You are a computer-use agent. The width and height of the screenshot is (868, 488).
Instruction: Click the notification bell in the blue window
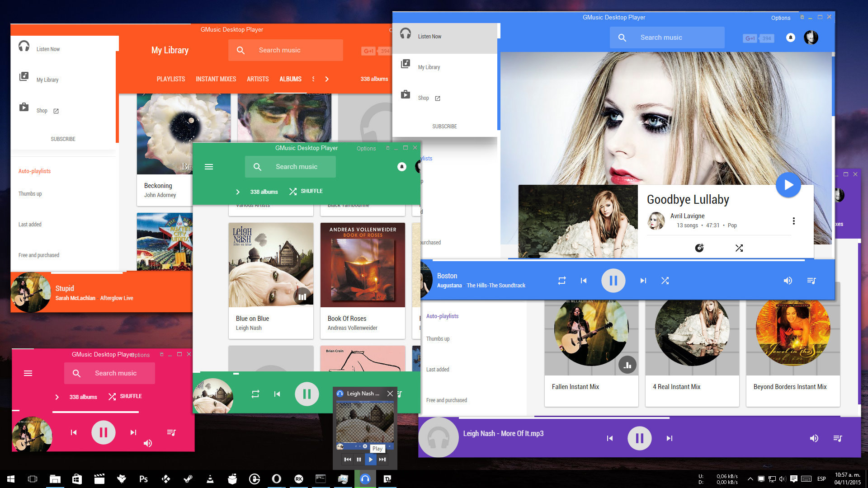(x=790, y=38)
